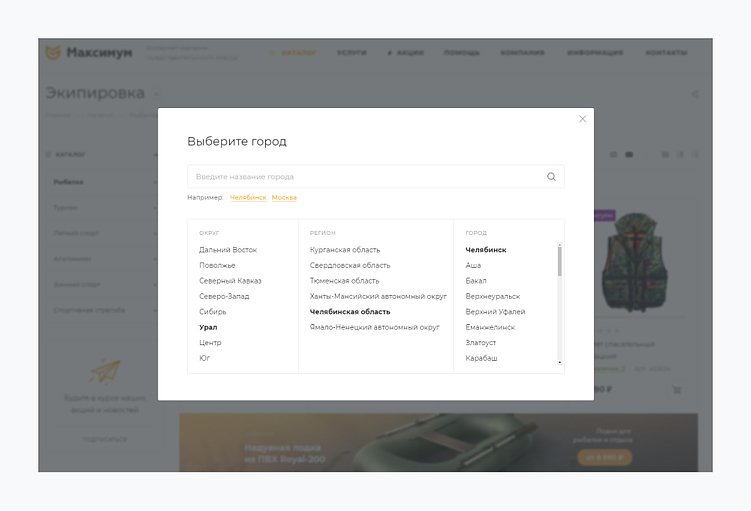Pick city Верхнеуральск

point(492,296)
